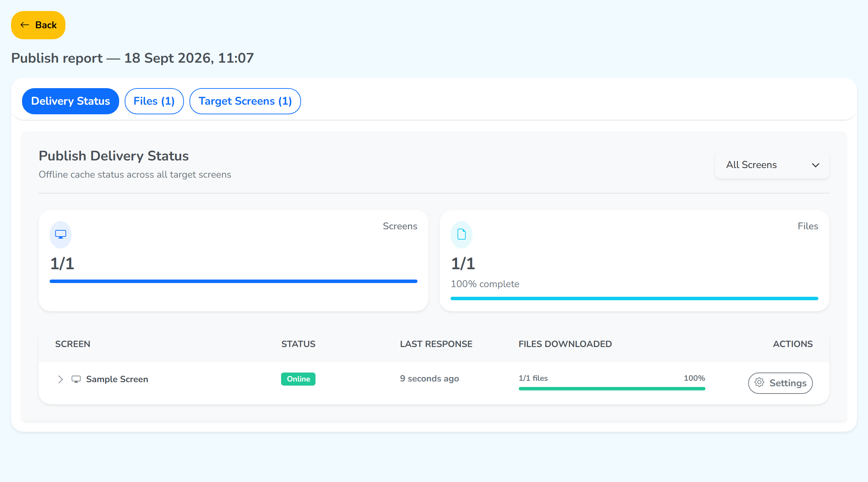
Task: Click the monitor icon beside Sample Screen
Action: click(76, 379)
